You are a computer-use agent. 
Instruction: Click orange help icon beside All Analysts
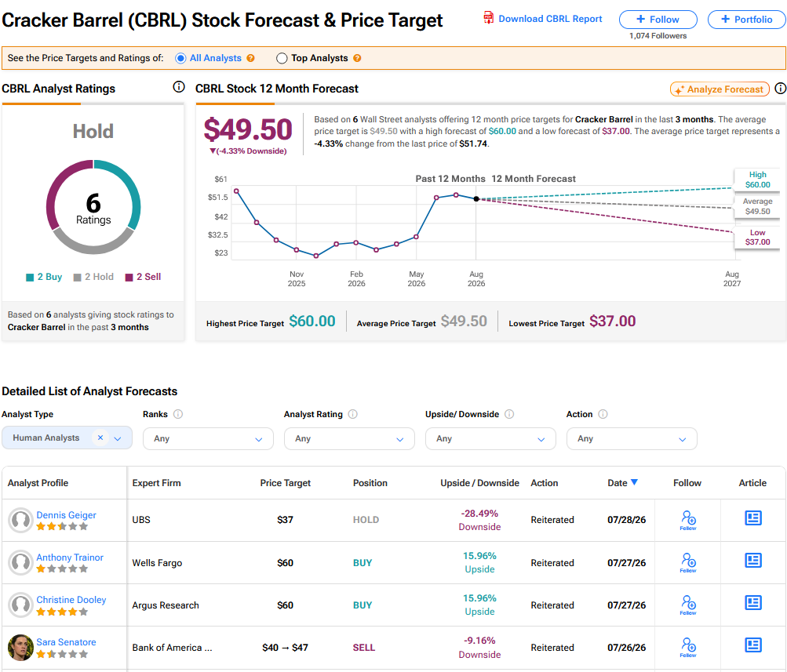tap(250, 58)
